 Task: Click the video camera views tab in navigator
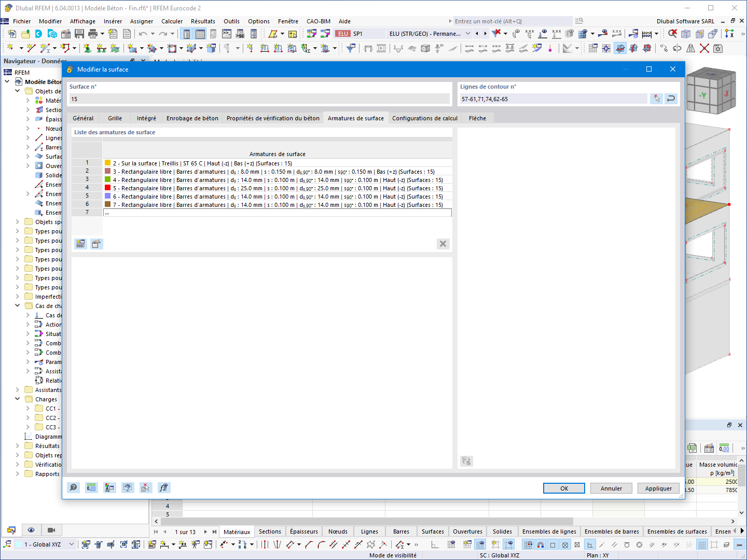coord(51,530)
